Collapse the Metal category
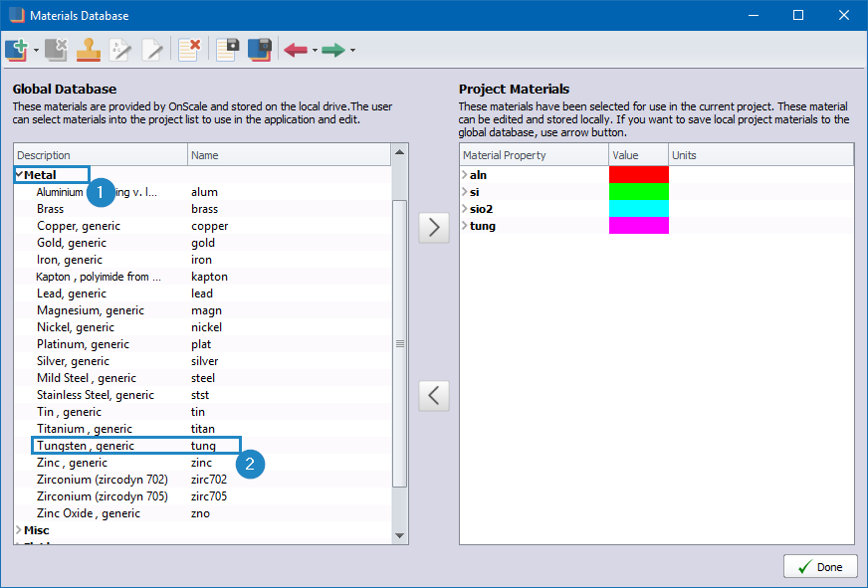 click(19, 175)
